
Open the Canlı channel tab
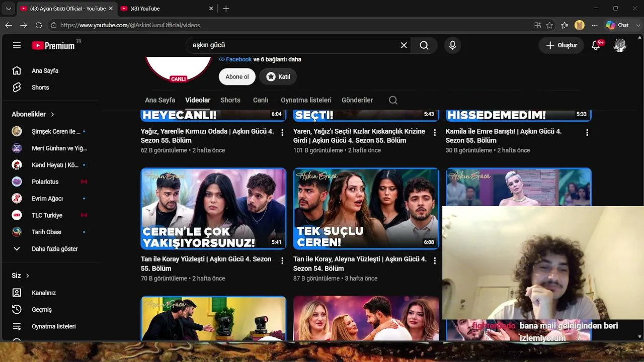point(261,100)
